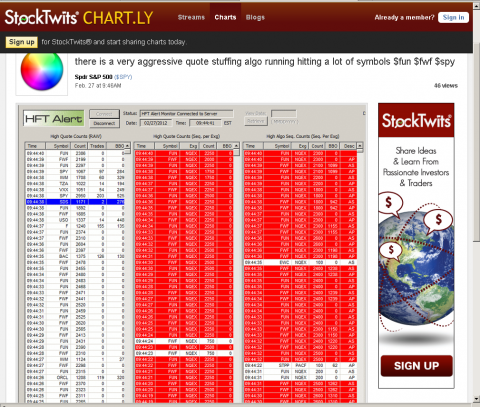The height and width of the screenshot is (407, 480).
Task: Click the HFT Alert logo in chart
Action: pyautogui.click(x=54, y=118)
